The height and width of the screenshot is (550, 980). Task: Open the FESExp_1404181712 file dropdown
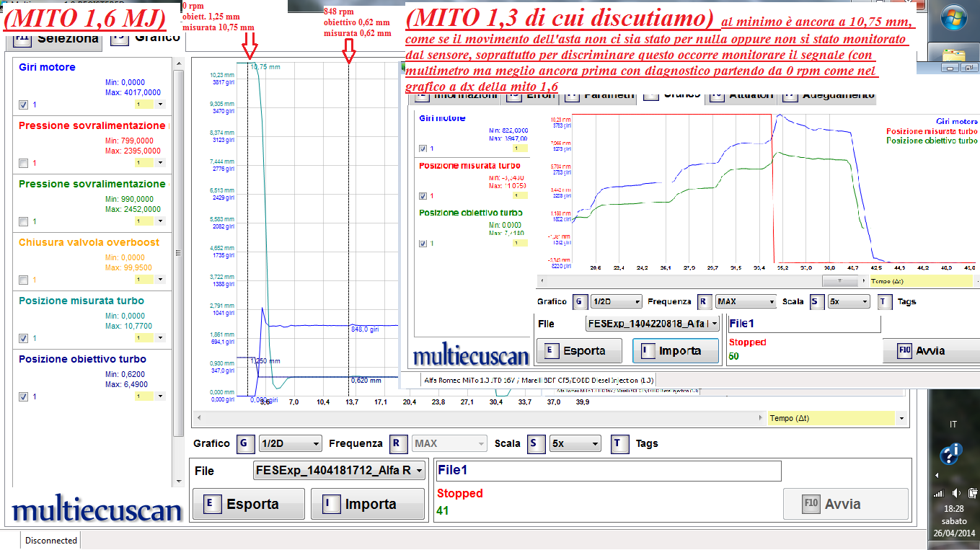coord(339,471)
